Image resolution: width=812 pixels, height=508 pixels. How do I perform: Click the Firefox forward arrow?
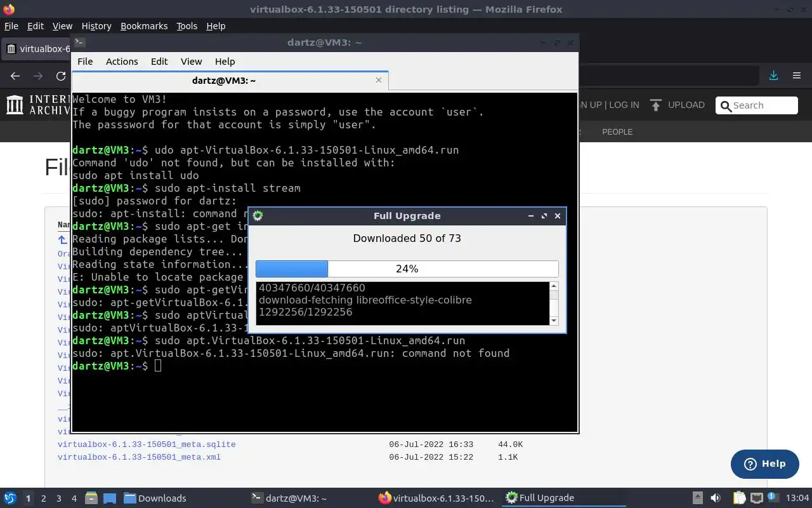pos(38,76)
